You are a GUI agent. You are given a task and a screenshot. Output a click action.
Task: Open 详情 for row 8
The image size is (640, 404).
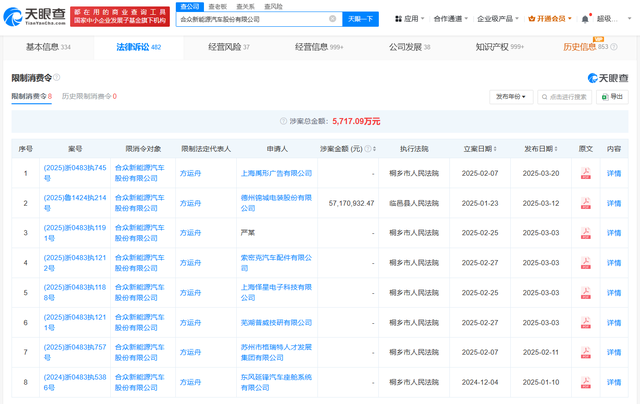(x=613, y=382)
